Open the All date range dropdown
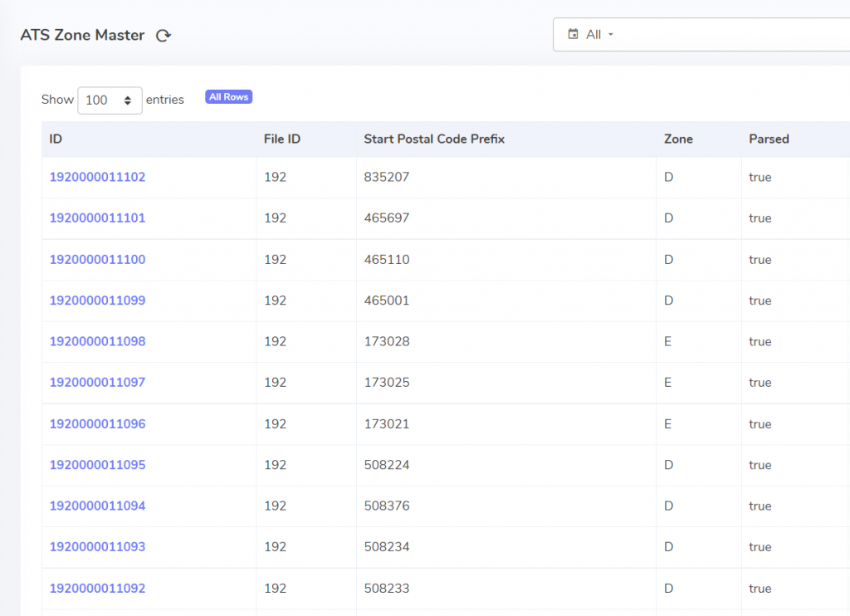 (x=599, y=35)
